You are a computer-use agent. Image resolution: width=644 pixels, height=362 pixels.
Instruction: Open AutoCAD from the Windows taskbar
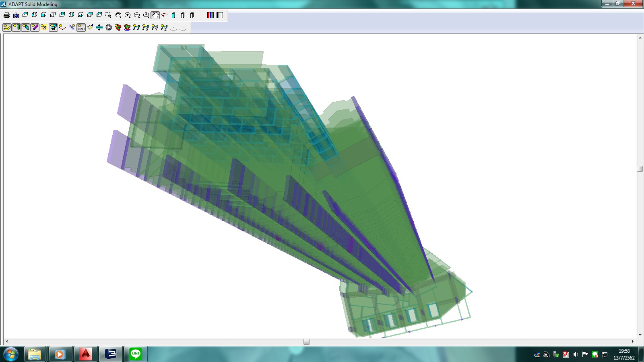pos(85,354)
